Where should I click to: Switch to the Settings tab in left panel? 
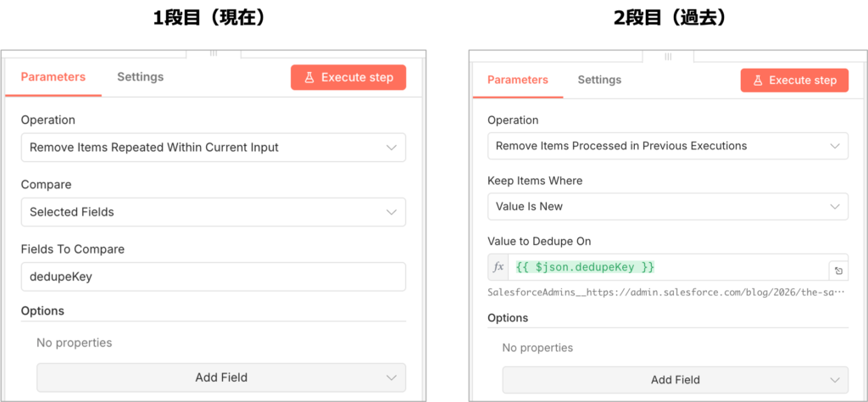[x=140, y=77]
